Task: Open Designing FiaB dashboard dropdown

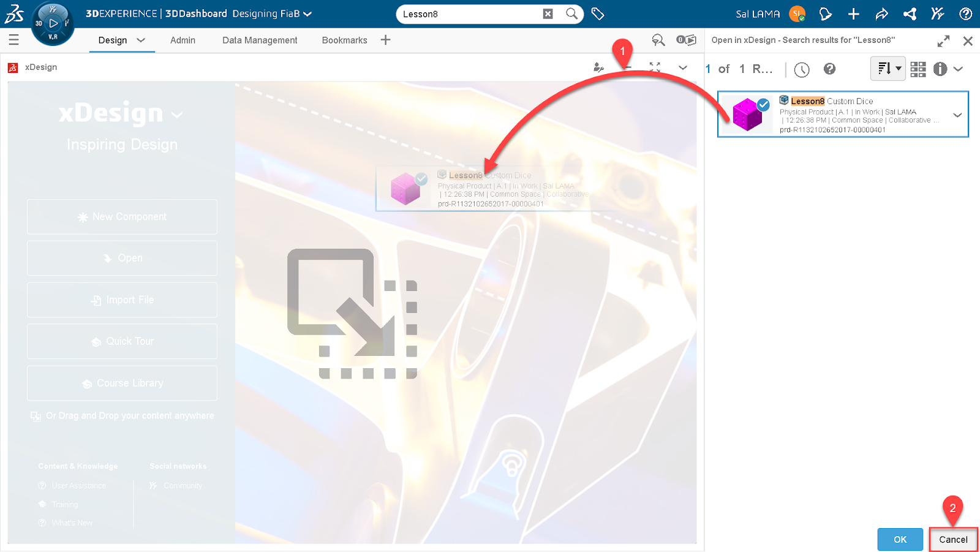Action: pyautogui.click(x=307, y=13)
